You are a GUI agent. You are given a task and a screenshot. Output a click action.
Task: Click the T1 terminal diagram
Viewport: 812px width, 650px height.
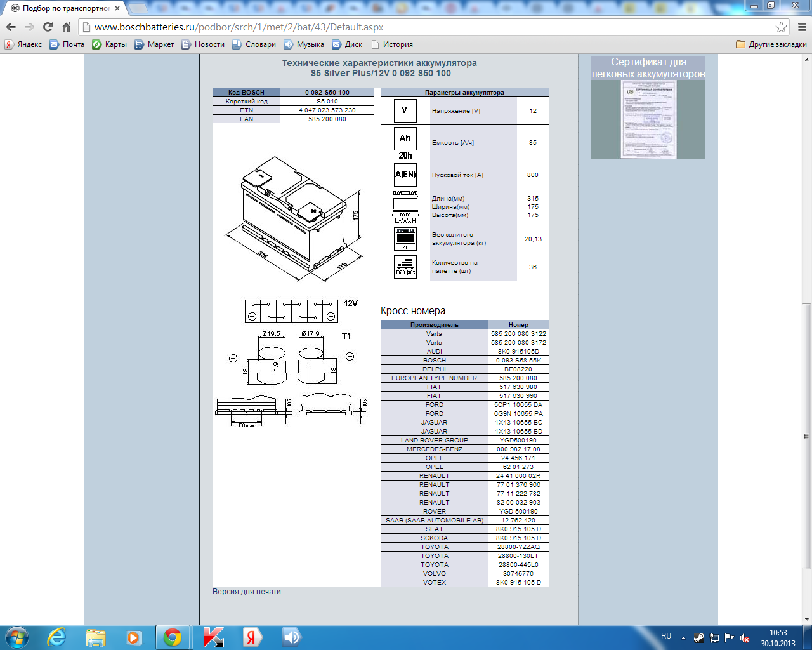[x=291, y=357]
